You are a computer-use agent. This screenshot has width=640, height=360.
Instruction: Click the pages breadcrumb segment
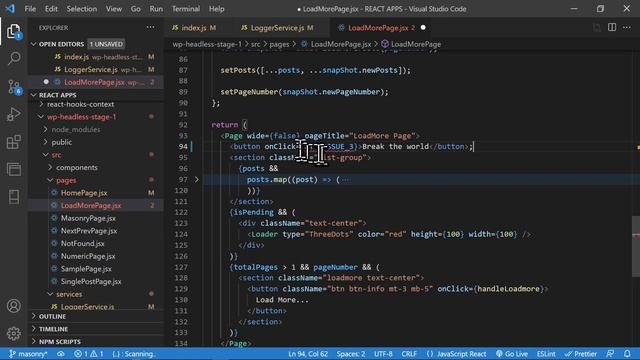click(x=279, y=44)
